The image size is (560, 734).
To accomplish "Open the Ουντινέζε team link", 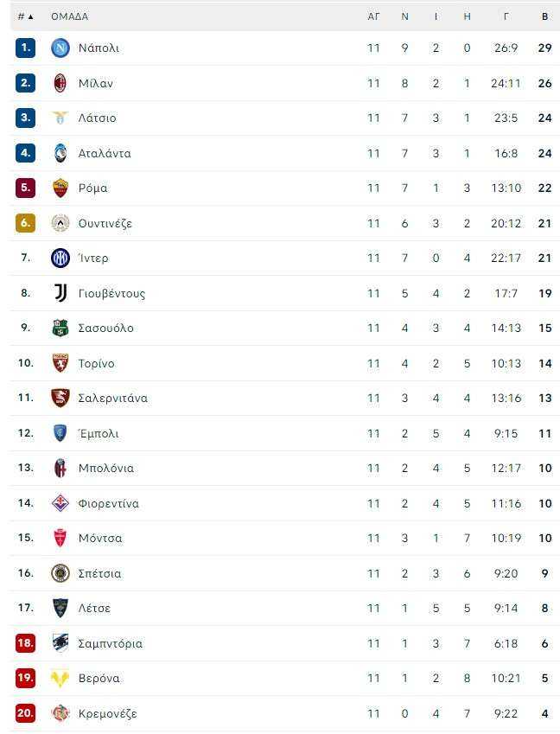I will pyautogui.click(x=105, y=223).
